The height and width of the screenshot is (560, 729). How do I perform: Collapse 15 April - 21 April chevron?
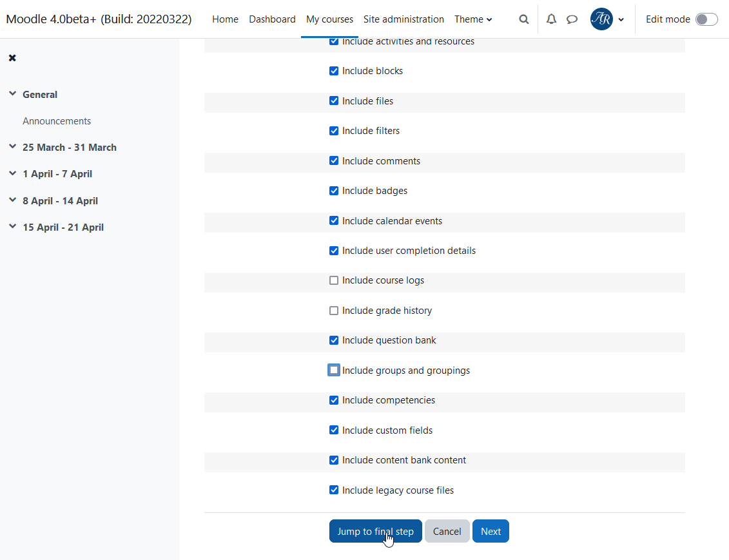(12, 227)
